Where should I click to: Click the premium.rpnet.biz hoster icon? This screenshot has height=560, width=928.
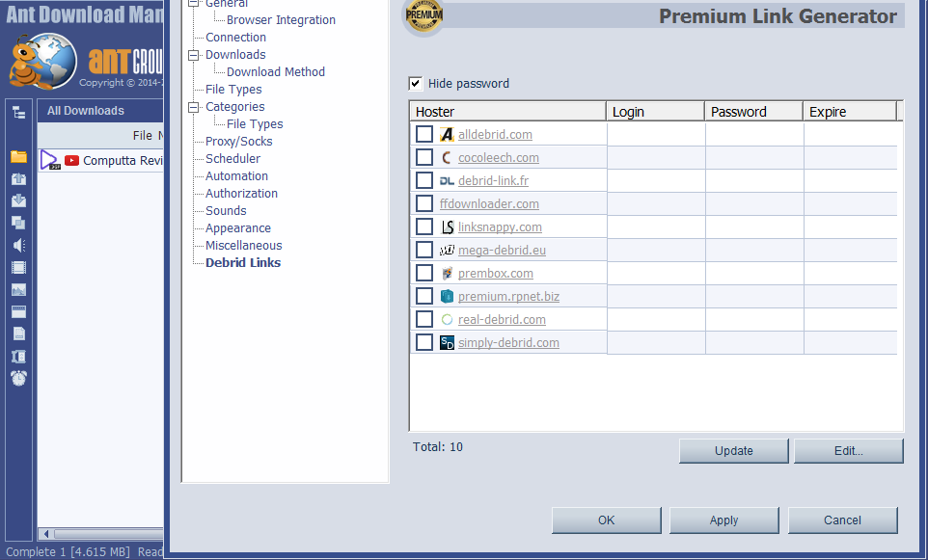pyautogui.click(x=447, y=296)
